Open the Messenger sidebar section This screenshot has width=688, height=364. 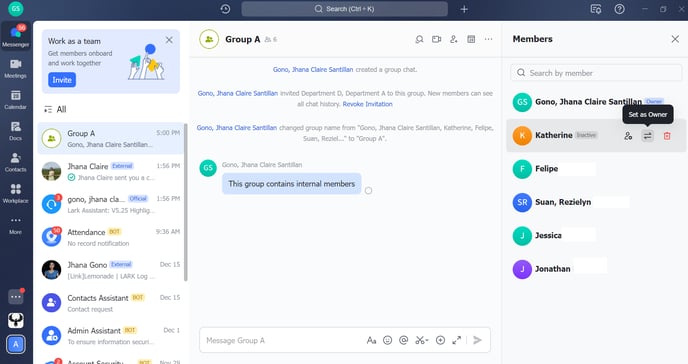[x=15, y=36]
